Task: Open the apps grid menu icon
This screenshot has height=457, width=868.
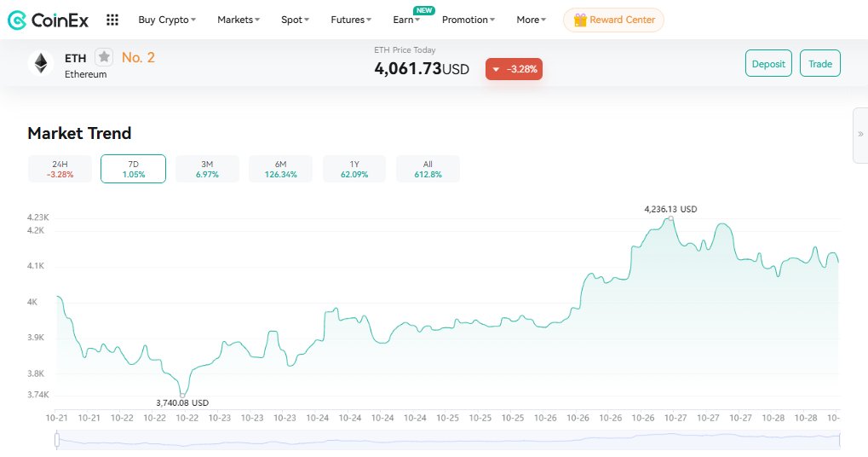Action: 112,20
